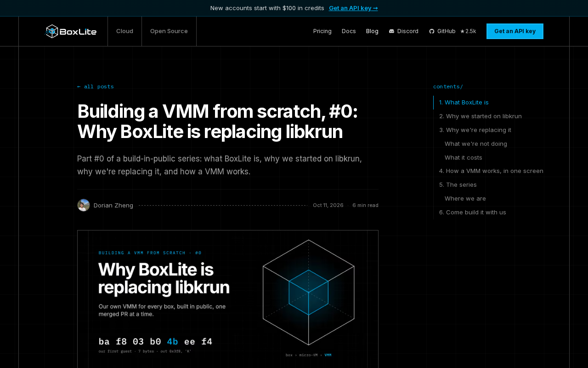Jump to Why we started on libkrun
Viewport: 588px width, 368px height.
481,116
